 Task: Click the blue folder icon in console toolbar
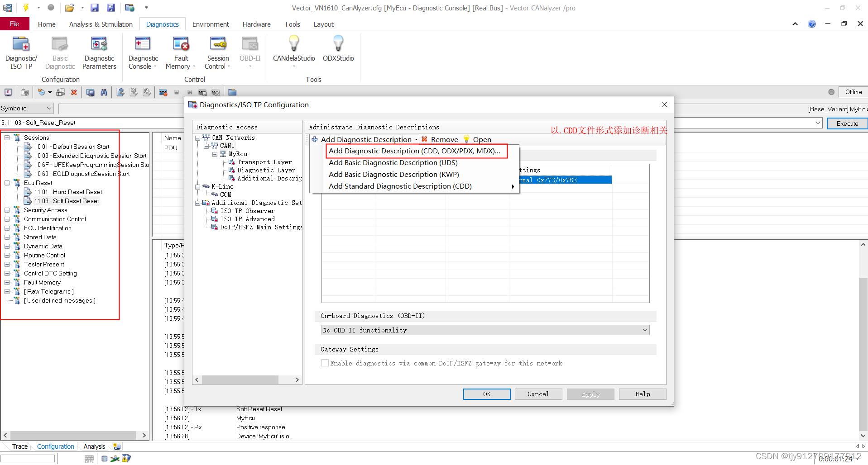[x=232, y=92]
